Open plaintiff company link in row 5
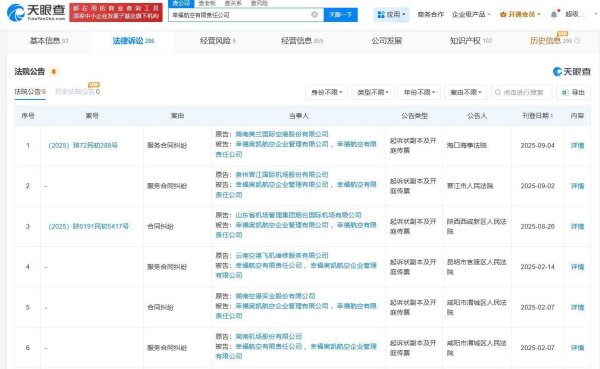Image resolution: width=600 pixels, height=369 pixels. 275,296
